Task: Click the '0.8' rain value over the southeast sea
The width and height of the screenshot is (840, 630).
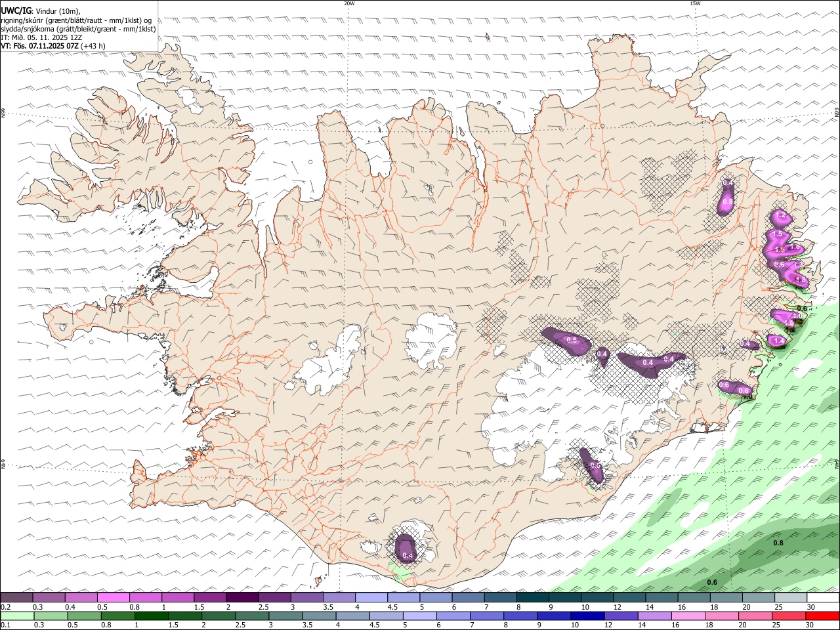Action: (x=778, y=543)
